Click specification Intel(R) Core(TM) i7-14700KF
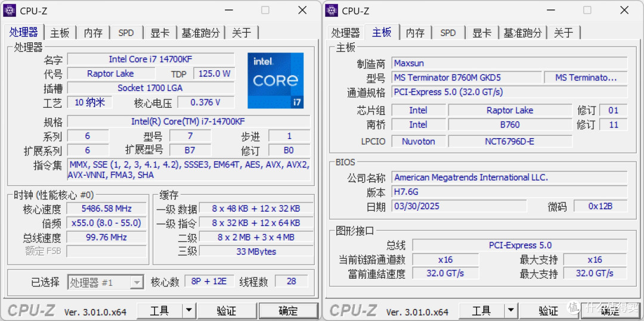The width and height of the screenshot is (644, 321). coord(188,121)
